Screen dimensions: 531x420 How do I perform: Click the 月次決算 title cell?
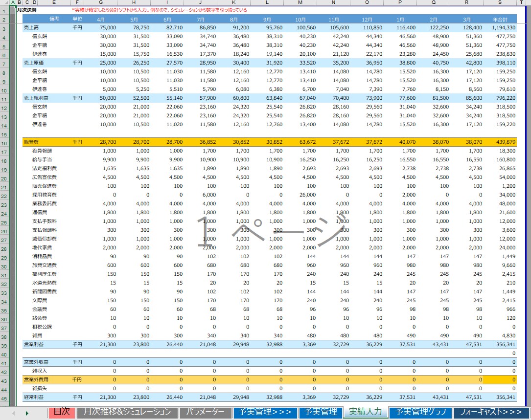click(27, 10)
